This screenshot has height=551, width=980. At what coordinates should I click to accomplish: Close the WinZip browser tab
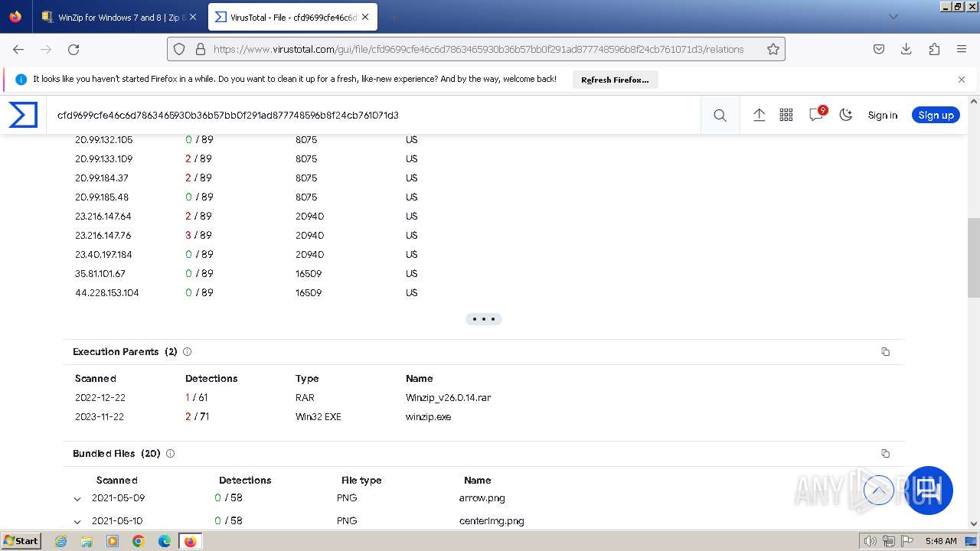[192, 17]
